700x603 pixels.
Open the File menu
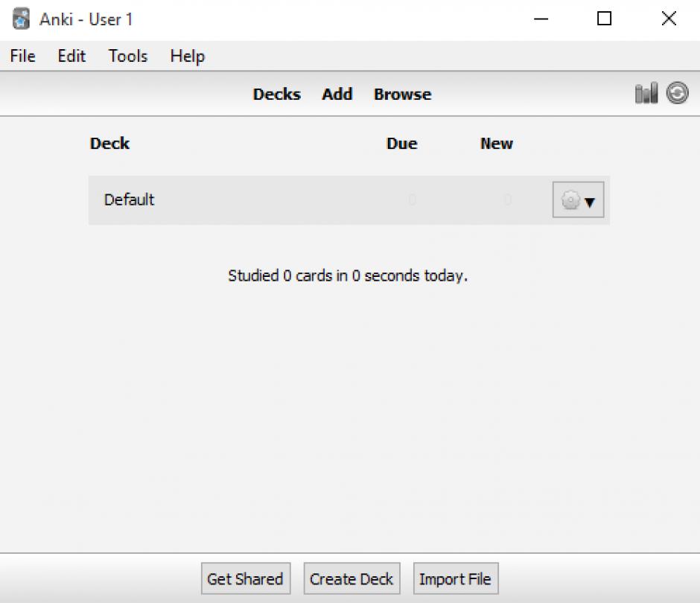(23, 57)
